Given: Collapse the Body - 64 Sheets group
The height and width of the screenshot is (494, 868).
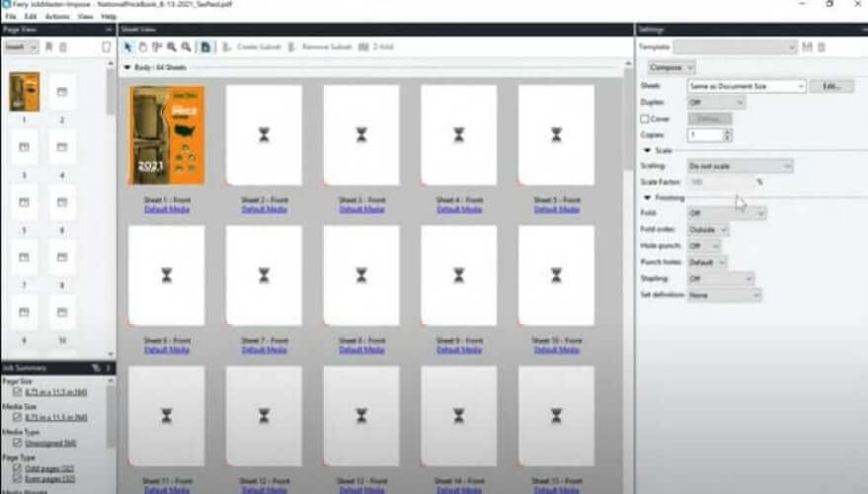Looking at the screenshot, I should click(x=126, y=67).
